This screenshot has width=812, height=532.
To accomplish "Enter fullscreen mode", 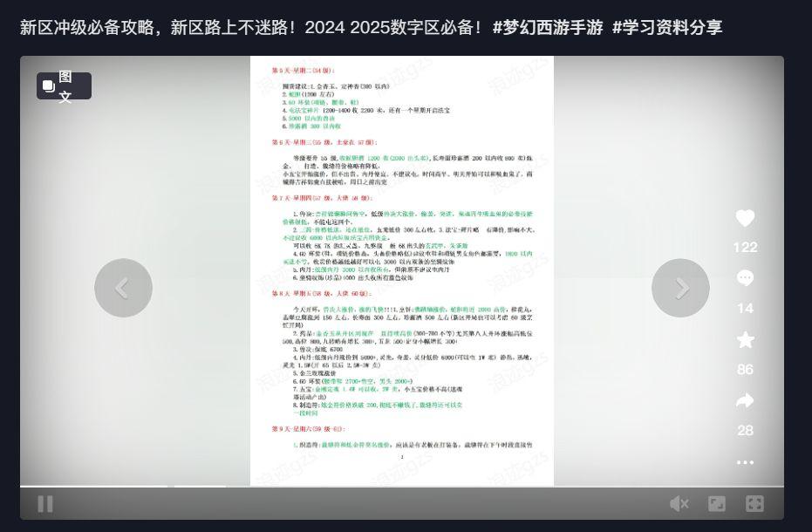I will point(755,503).
